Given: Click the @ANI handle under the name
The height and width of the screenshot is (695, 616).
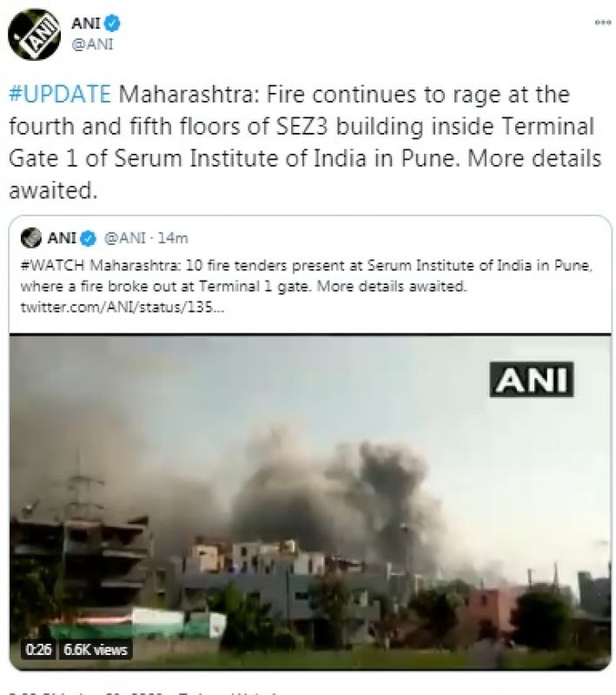Looking at the screenshot, I should click(92, 44).
